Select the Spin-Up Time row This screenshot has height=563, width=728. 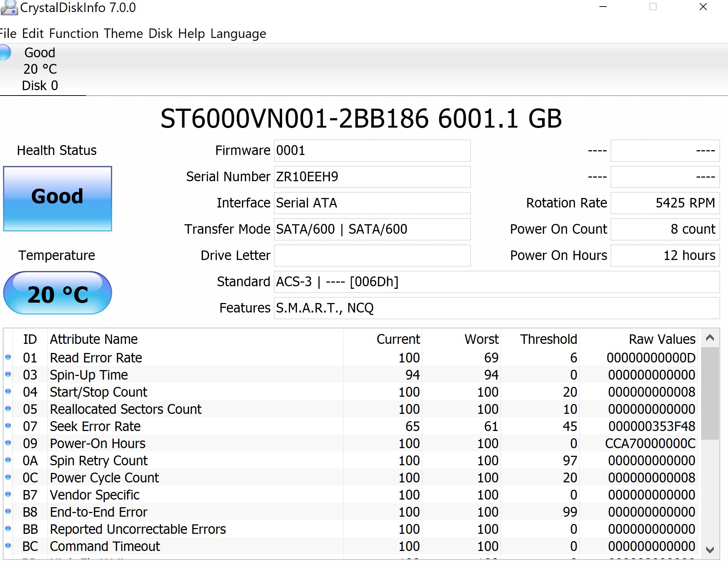351,375
